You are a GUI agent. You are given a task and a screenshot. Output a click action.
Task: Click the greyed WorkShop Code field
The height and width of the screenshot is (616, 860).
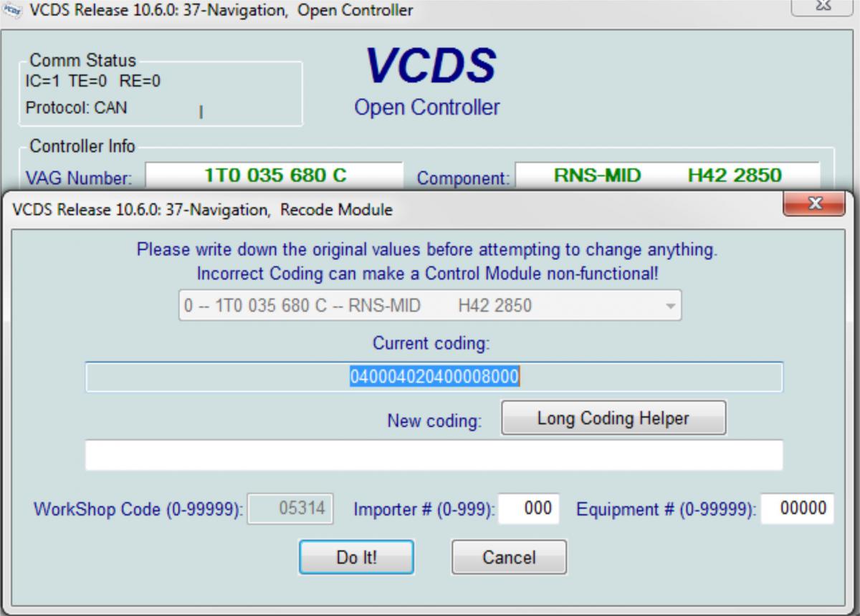pos(290,509)
